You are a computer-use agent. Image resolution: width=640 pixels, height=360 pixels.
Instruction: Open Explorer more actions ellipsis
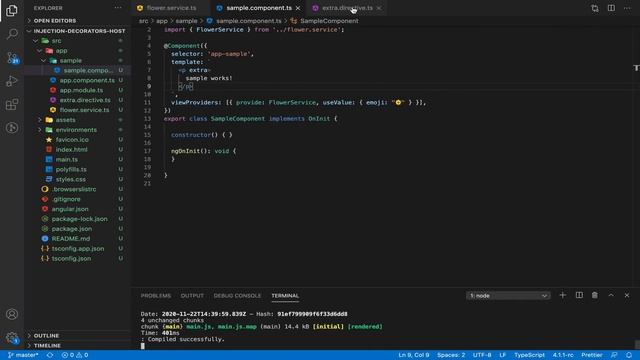118,8
